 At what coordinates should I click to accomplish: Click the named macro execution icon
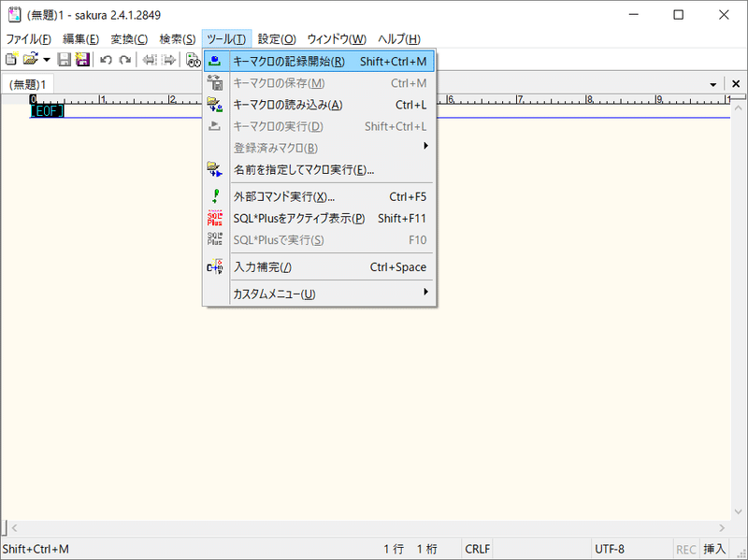click(215, 169)
